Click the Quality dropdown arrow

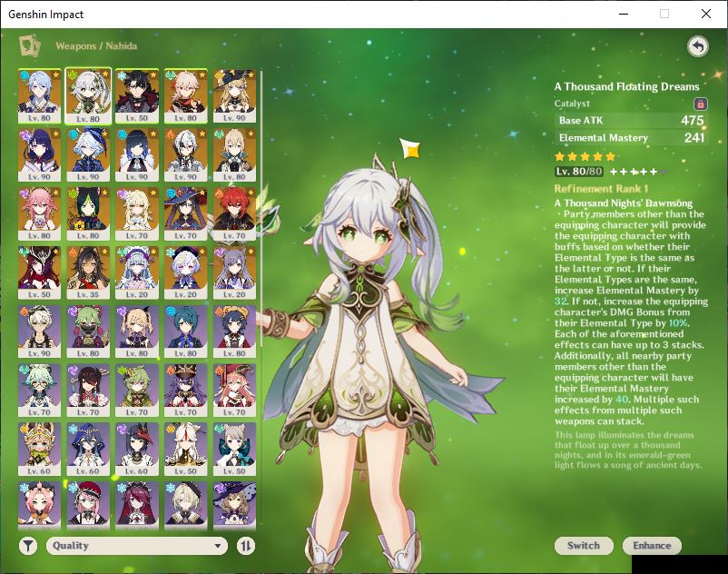[x=217, y=546]
